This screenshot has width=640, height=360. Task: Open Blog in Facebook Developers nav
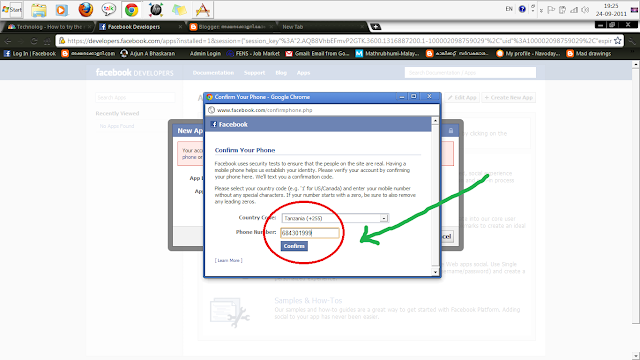(x=281, y=73)
